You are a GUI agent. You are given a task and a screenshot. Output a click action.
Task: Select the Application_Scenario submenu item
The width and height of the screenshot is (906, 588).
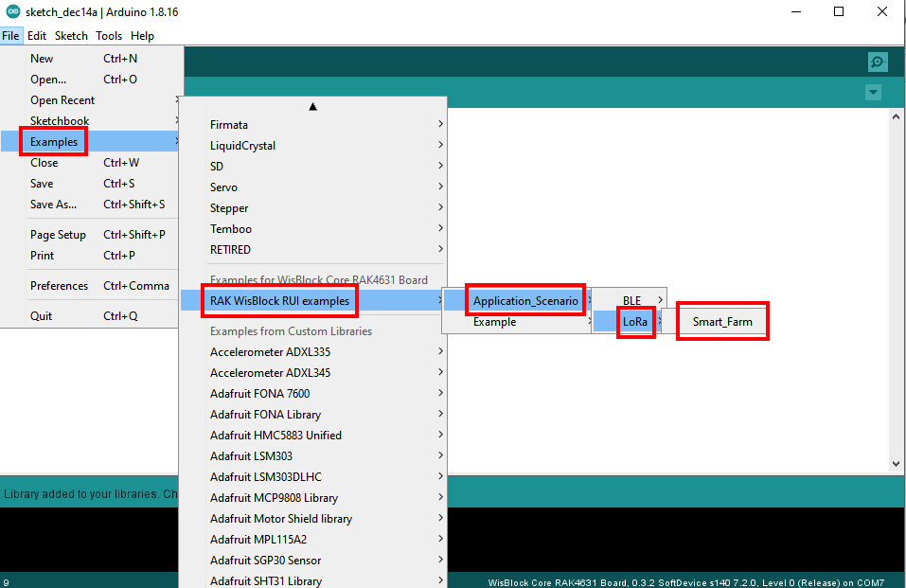(x=517, y=301)
